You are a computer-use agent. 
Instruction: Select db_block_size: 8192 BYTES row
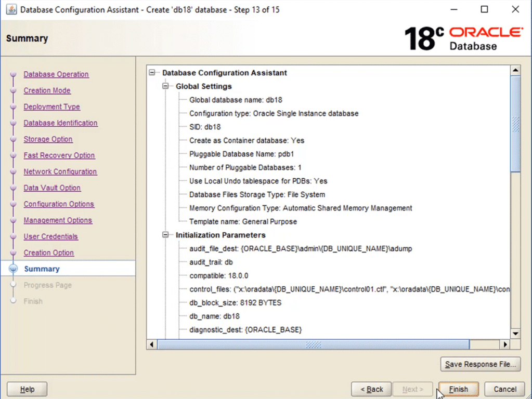(235, 303)
